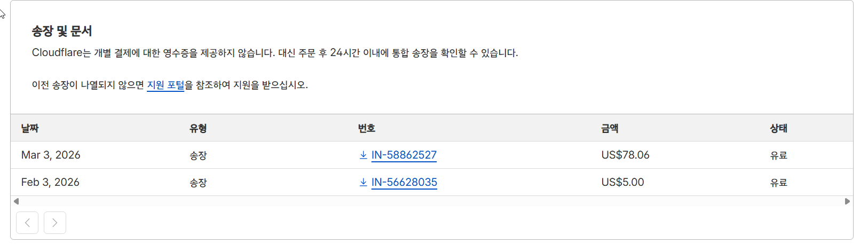This screenshot has height=251, width=868.
Task: Click the US$5.00 amount cell
Action: point(622,182)
